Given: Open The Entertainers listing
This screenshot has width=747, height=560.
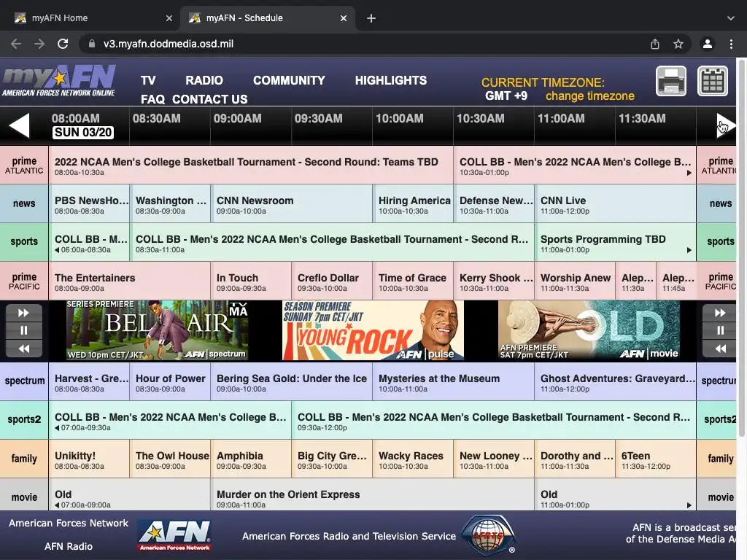Looking at the screenshot, I should (130, 281).
